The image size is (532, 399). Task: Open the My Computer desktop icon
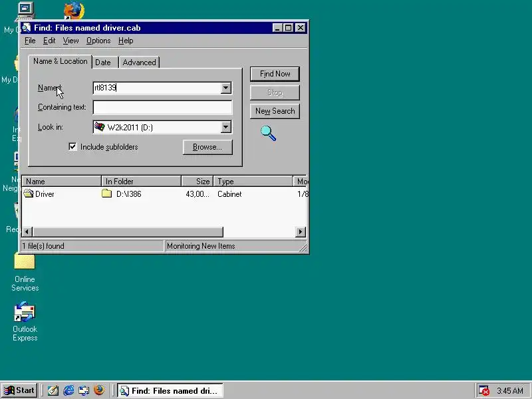tap(26, 11)
